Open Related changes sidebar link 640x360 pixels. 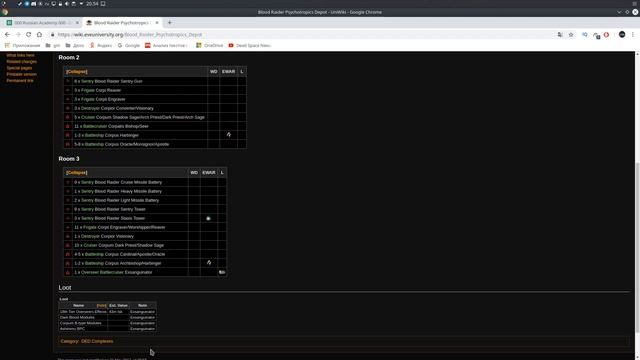click(22, 62)
